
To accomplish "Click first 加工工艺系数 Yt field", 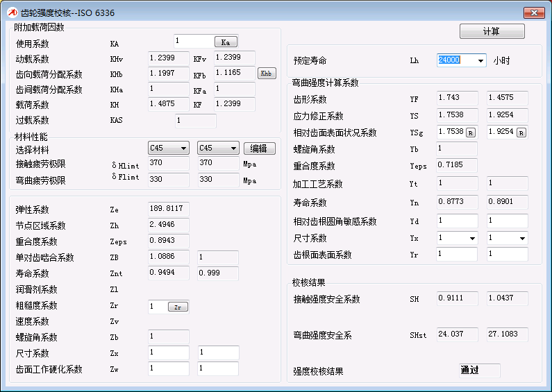I will 458,183.
